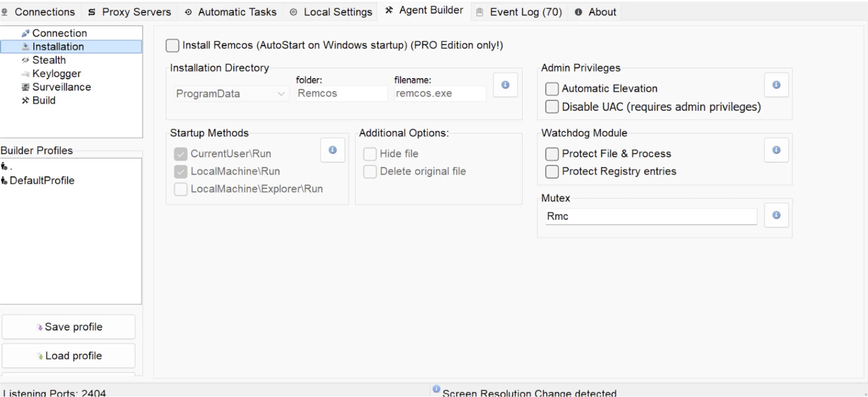Image resolution: width=868 pixels, height=397 pixels.
Task: Select the Stealth item in sidebar
Action: click(49, 60)
